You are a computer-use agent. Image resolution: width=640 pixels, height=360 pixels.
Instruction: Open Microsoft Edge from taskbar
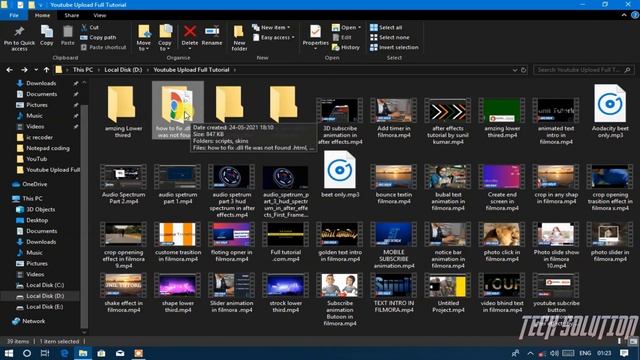pos(64,353)
